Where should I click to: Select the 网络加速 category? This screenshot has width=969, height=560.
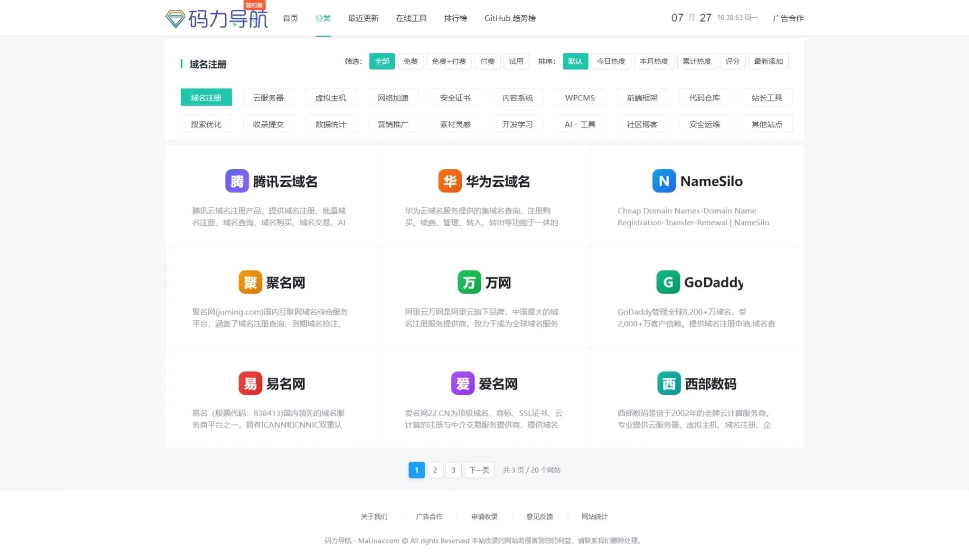(393, 97)
